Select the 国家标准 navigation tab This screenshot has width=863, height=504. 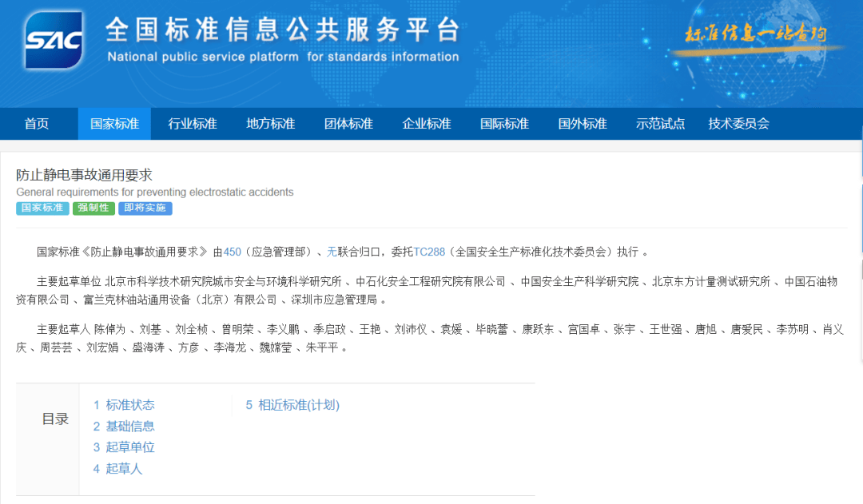[114, 124]
